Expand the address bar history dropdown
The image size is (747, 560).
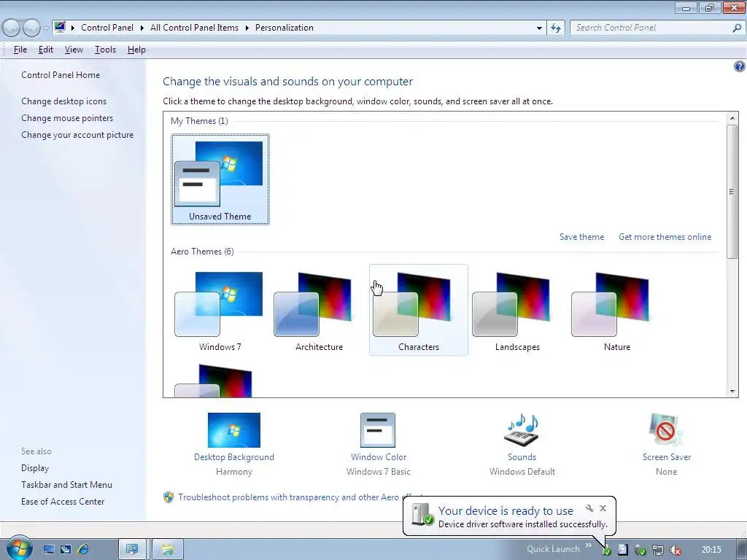539,28
